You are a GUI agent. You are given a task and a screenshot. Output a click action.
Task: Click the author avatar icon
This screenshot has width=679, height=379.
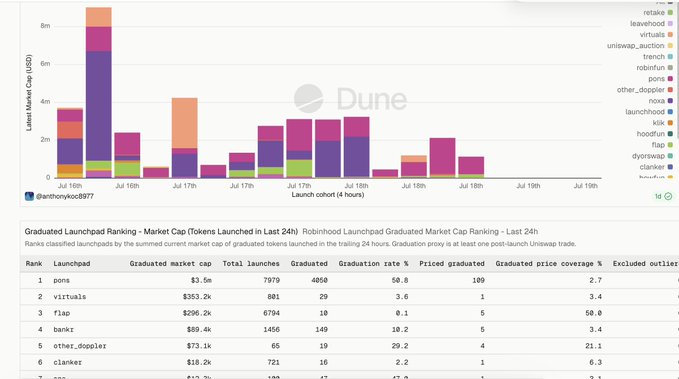point(29,196)
